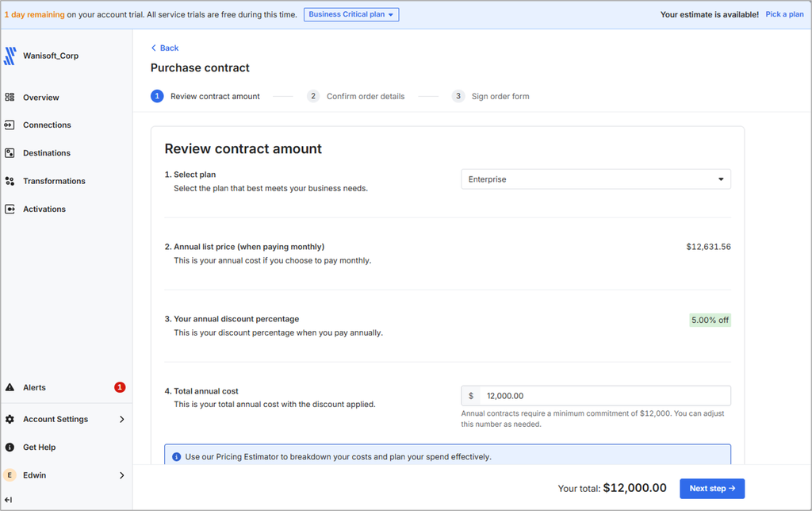Image resolution: width=812 pixels, height=511 pixels.
Task: Click the Purchase contract heading
Action: [200, 68]
